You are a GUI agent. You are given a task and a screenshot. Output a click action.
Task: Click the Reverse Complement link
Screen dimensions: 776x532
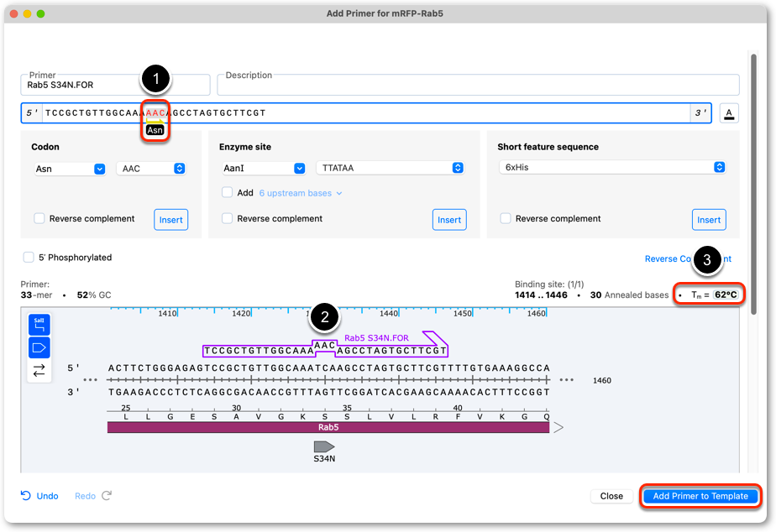pyautogui.click(x=688, y=258)
